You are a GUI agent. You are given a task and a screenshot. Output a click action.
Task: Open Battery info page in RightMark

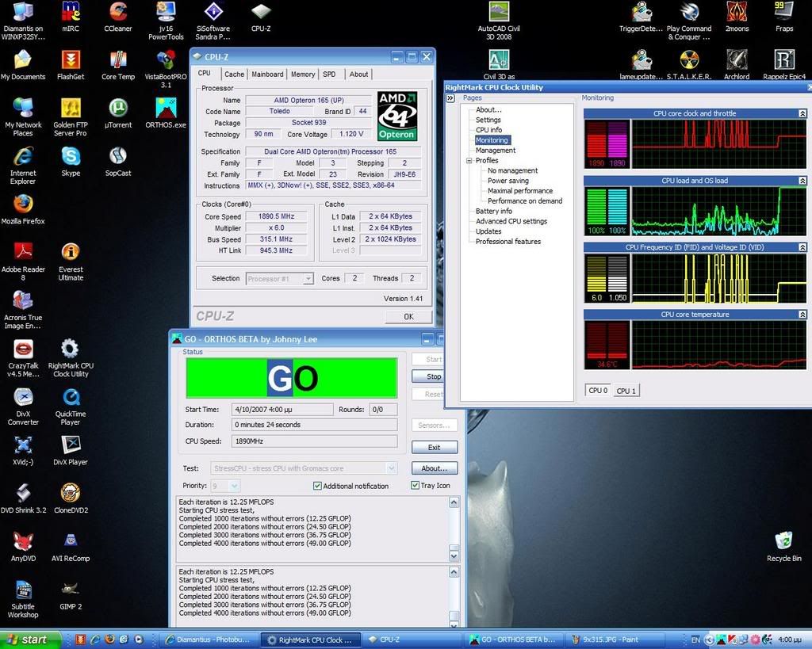coord(493,211)
